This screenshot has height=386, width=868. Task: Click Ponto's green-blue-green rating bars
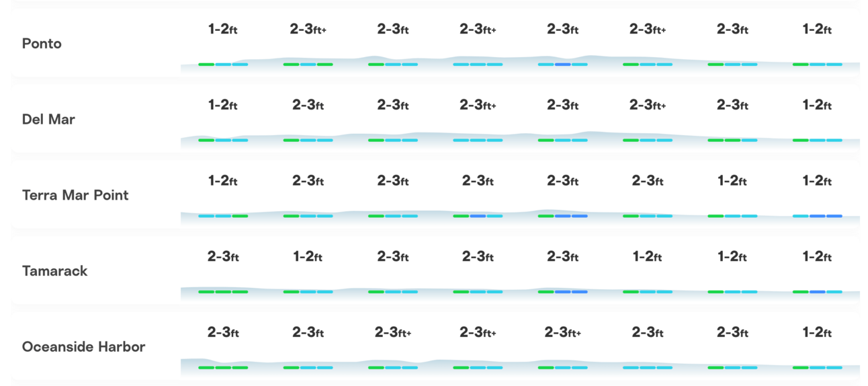308,65
